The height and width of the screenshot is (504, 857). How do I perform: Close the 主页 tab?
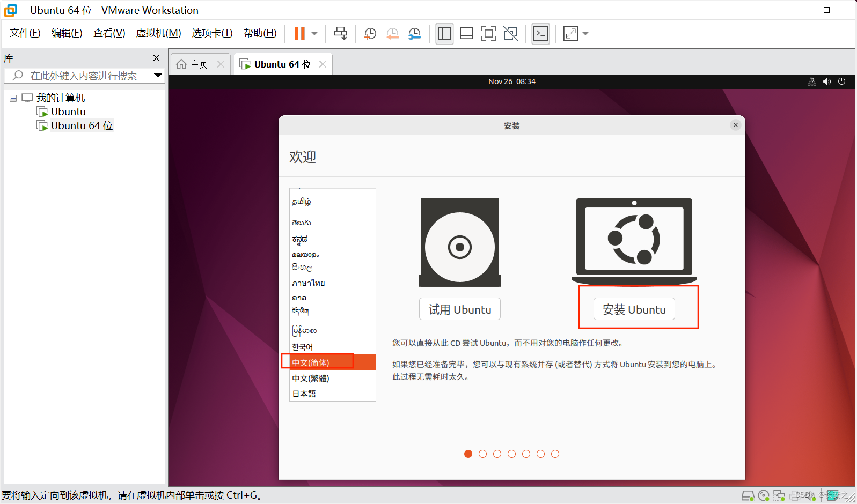coord(221,64)
